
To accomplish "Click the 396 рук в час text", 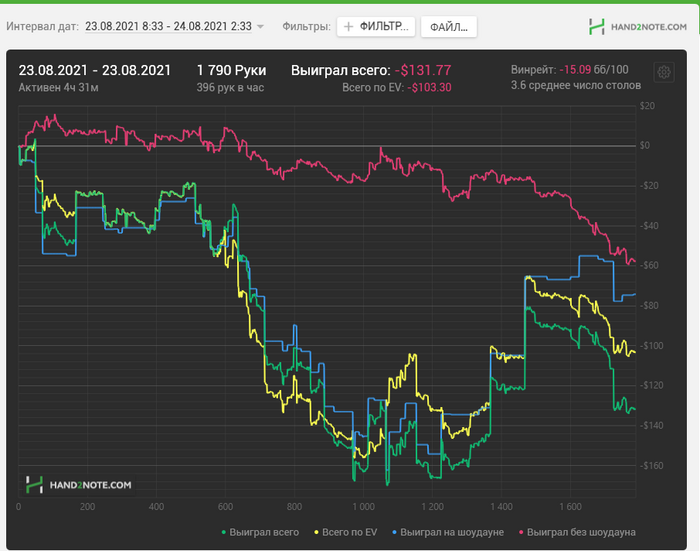I will pos(230,88).
